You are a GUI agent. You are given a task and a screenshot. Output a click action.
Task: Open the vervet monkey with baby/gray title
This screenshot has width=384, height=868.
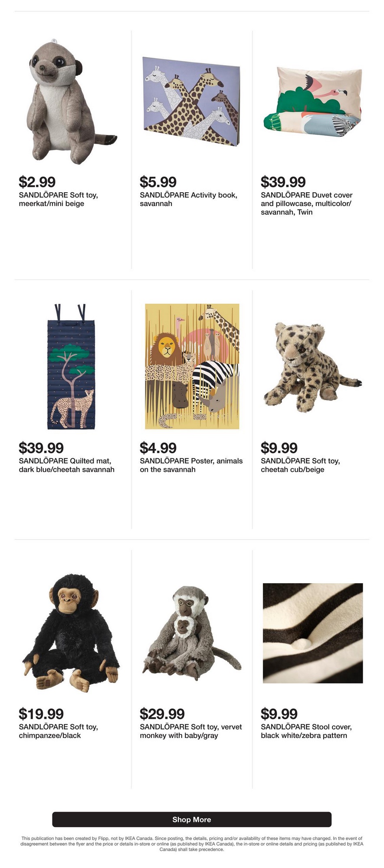point(191,731)
